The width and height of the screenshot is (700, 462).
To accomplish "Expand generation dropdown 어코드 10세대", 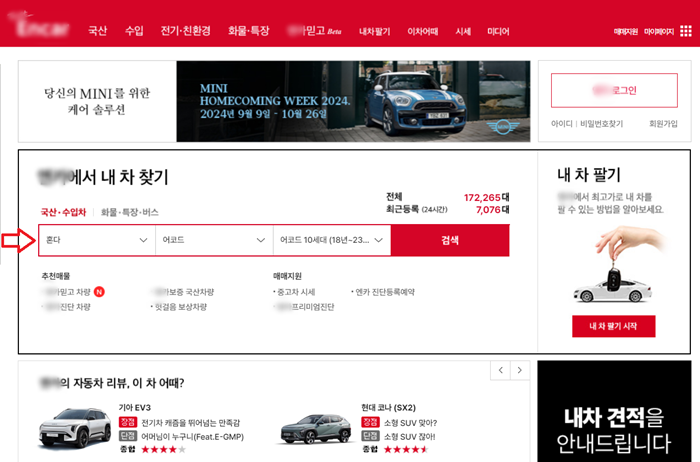I will point(332,240).
